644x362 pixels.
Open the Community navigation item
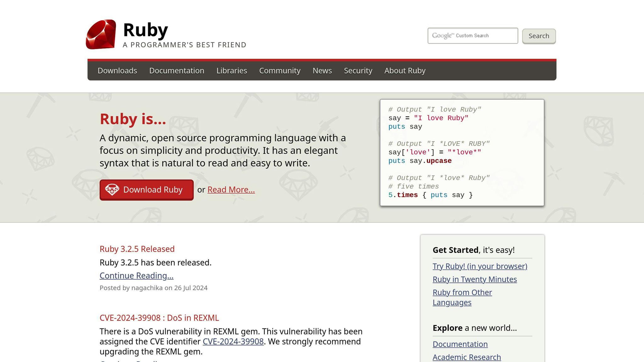pyautogui.click(x=280, y=71)
